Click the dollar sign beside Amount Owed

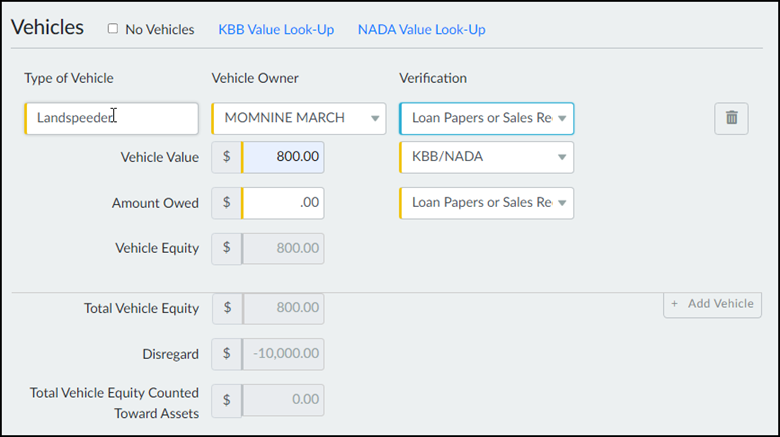227,203
